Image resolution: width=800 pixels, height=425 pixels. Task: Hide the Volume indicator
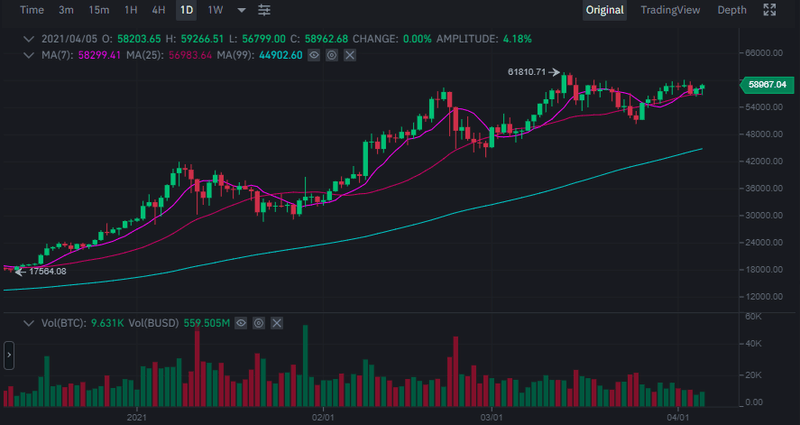point(242,323)
